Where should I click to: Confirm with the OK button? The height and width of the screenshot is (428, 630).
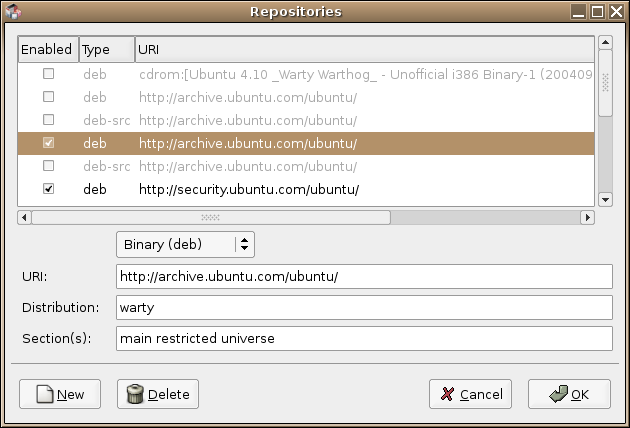click(569, 394)
